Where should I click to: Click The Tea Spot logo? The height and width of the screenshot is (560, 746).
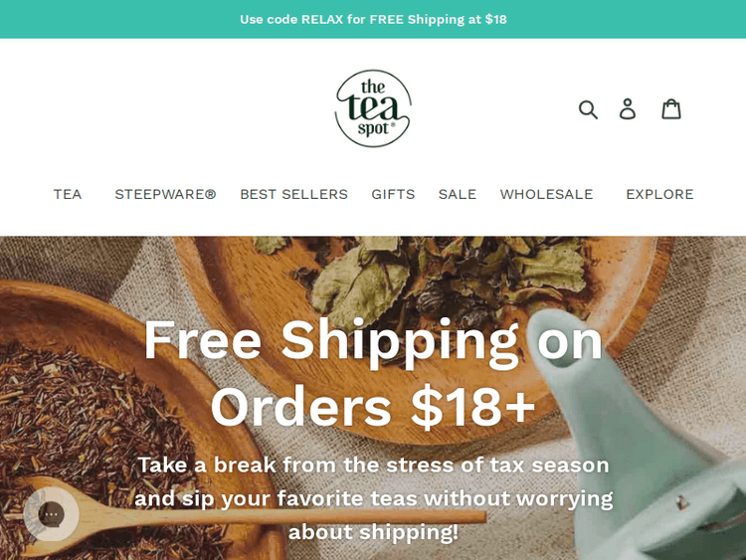[373, 108]
